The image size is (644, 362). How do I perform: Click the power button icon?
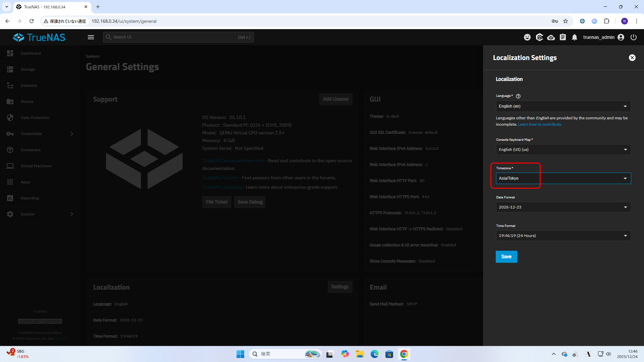point(633,37)
